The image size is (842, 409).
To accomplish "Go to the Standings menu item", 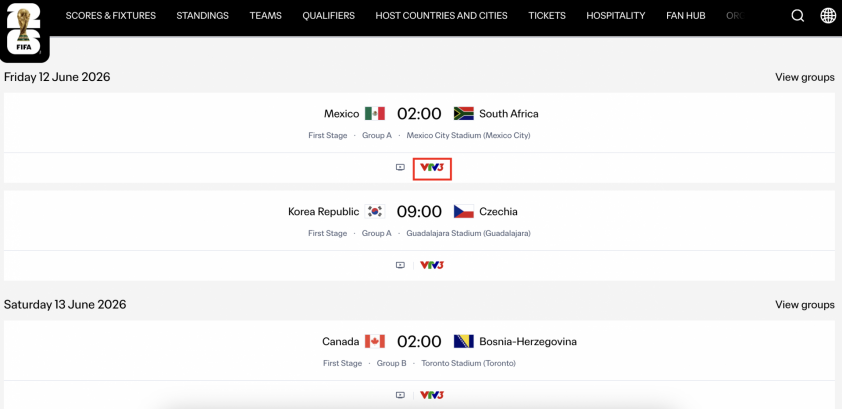I will point(202,16).
